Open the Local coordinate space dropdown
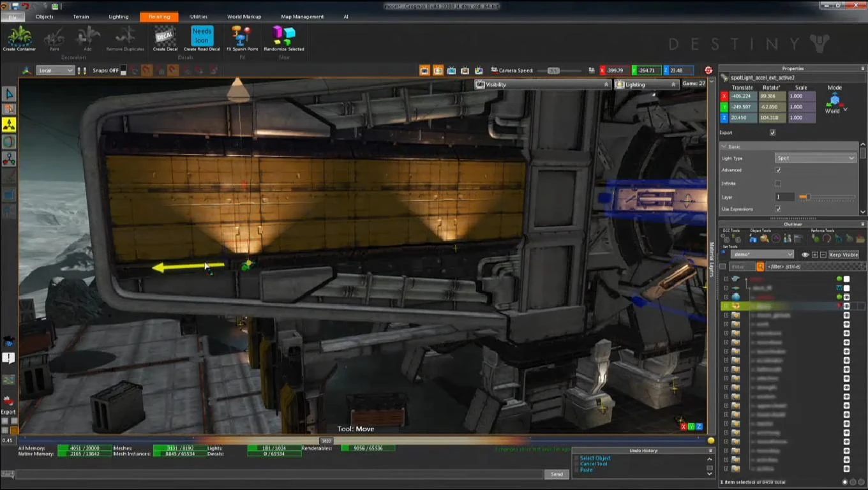The height and width of the screenshot is (490, 868). [x=55, y=70]
